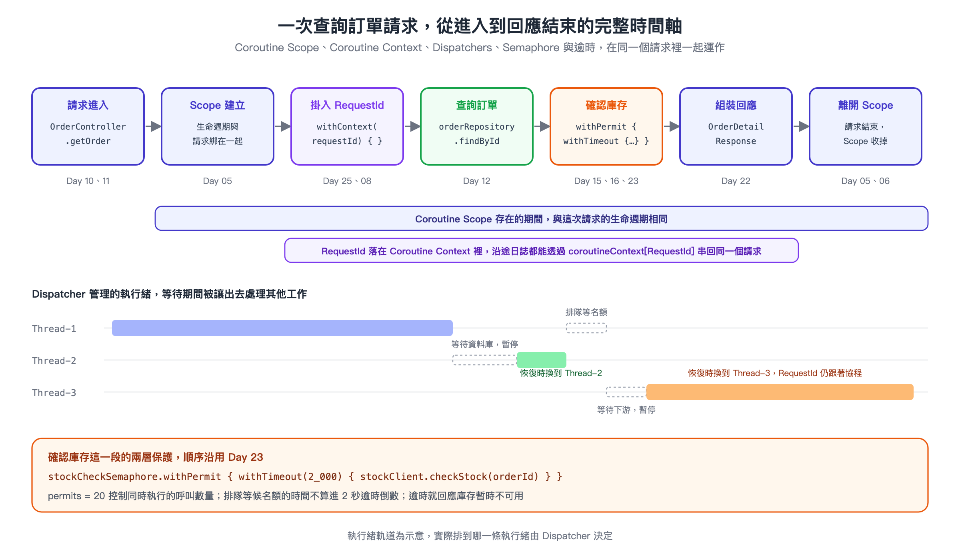
Task: Select the 組裝回應 OrderDetail Response box
Action: [x=736, y=126]
